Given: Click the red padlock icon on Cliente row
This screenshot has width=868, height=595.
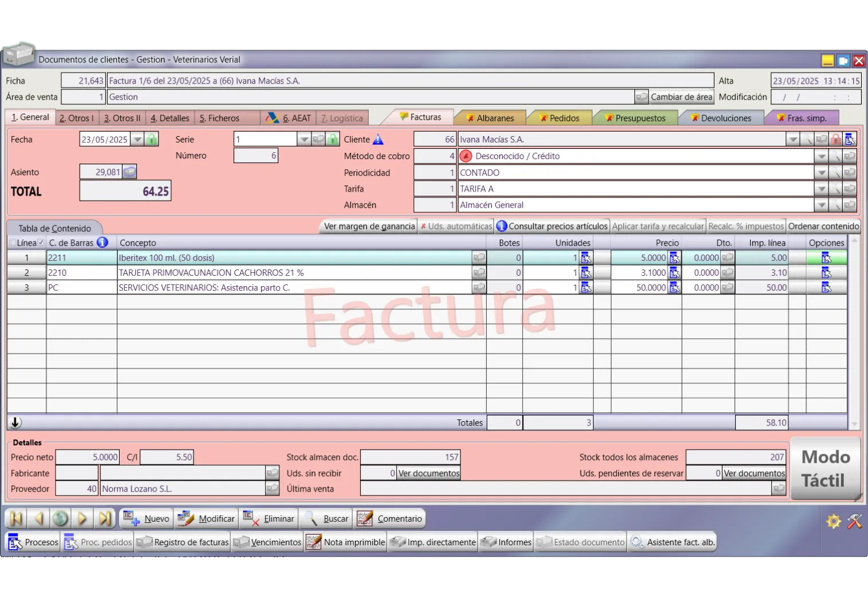Looking at the screenshot, I should pyautogui.click(x=836, y=140).
